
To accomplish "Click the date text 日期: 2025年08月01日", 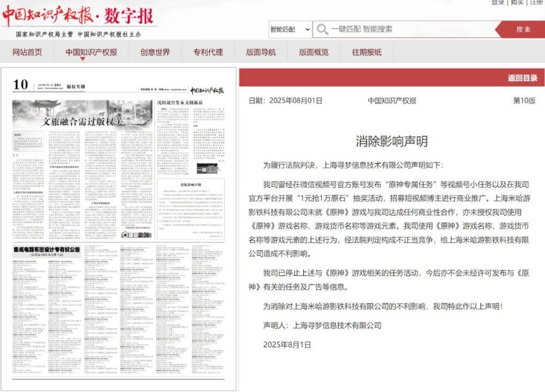I will tap(286, 100).
